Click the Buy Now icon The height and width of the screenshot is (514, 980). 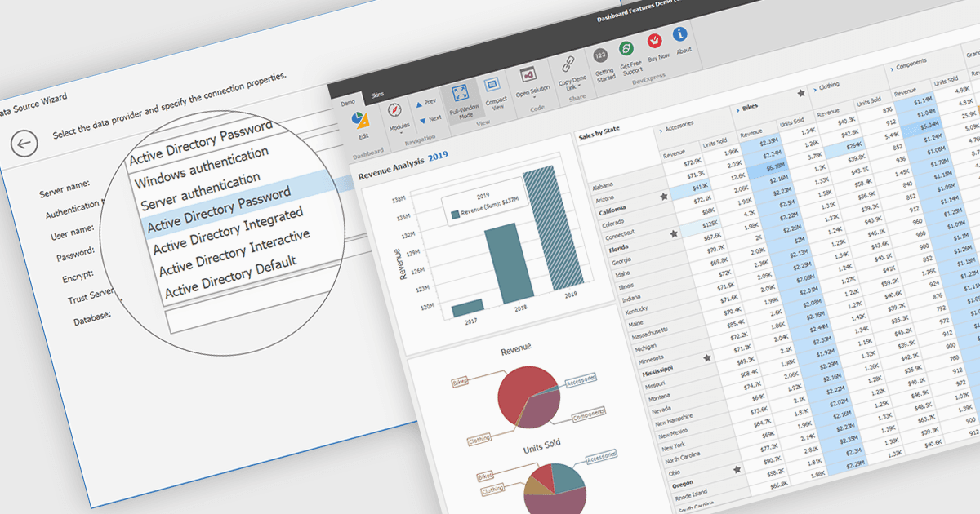tap(654, 41)
